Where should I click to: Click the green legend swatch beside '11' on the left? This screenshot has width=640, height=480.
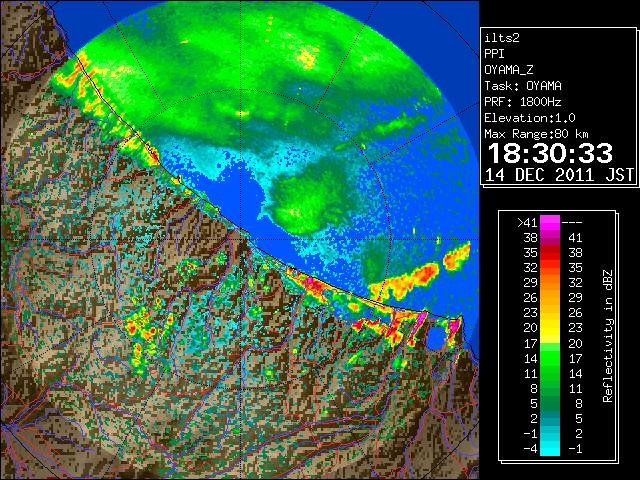550,373
